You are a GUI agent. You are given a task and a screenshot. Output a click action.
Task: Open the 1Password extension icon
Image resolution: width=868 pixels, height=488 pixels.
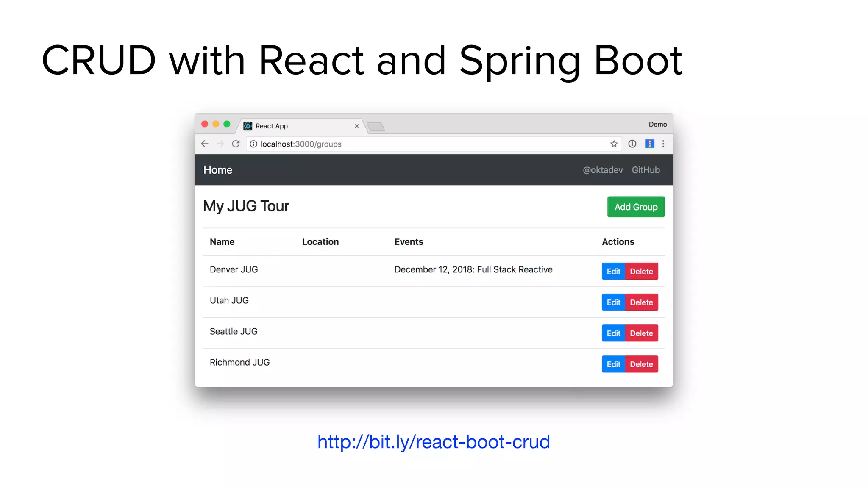pos(632,144)
